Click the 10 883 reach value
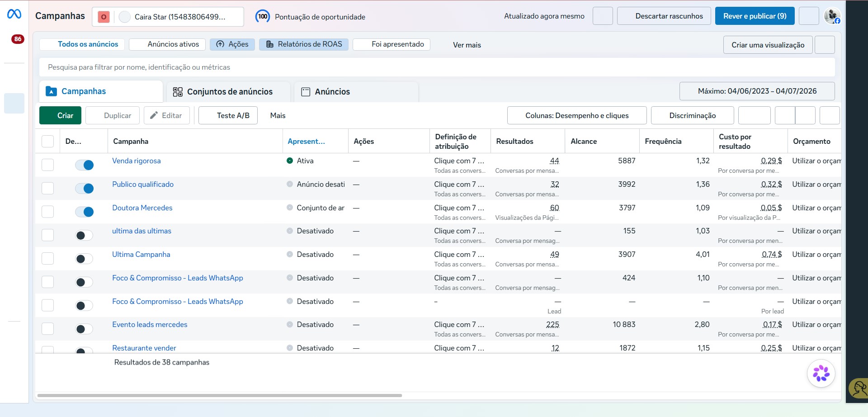 [x=624, y=324]
